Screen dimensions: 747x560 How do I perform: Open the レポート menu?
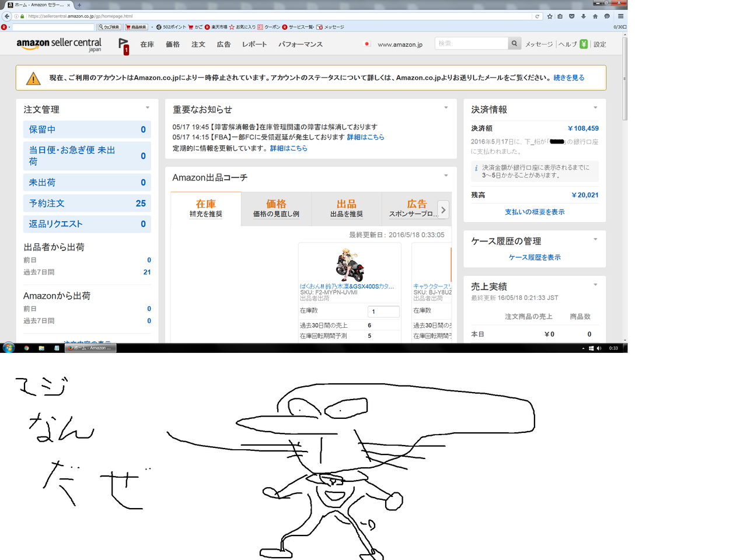click(x=254, y=44)
